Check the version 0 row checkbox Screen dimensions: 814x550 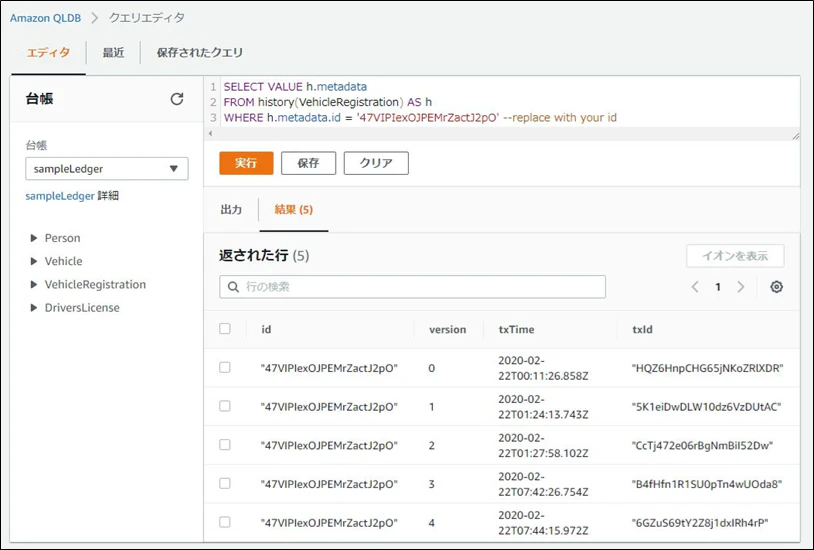coord(225,368)
